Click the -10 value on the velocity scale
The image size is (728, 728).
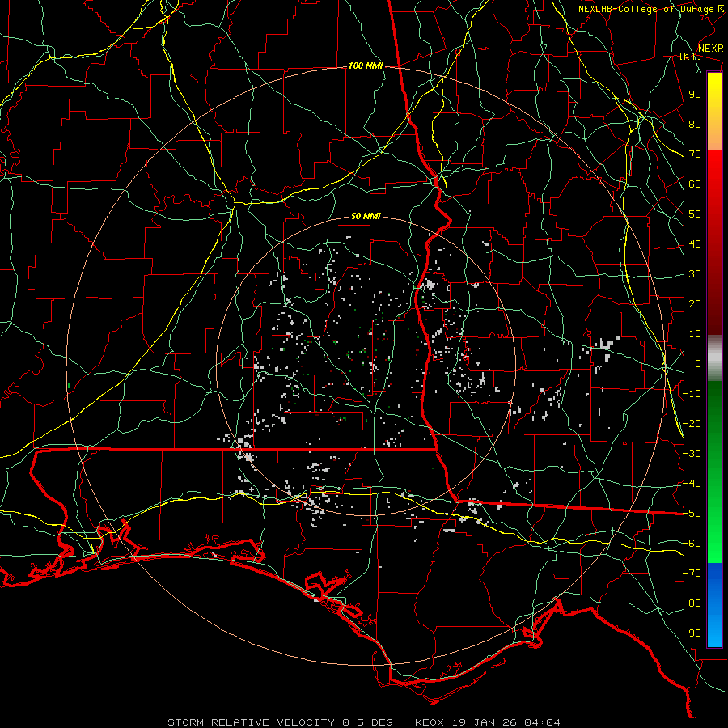click(x=692, y=394)
